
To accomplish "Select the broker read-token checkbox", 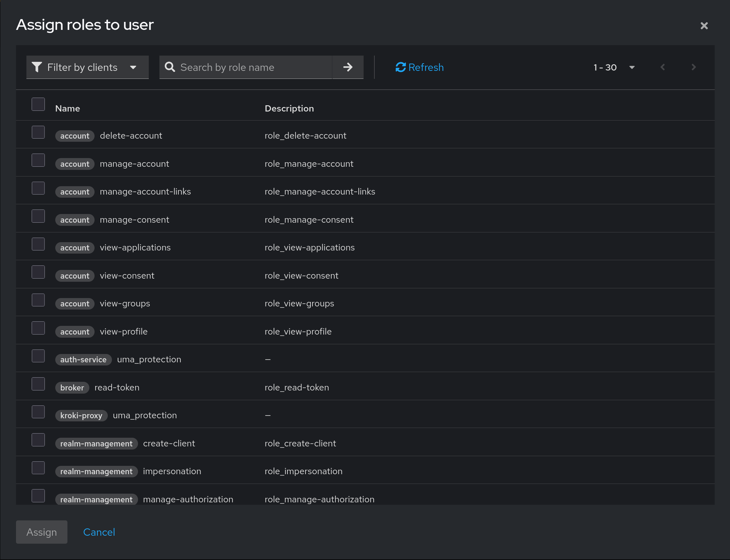I will [38, 384].
